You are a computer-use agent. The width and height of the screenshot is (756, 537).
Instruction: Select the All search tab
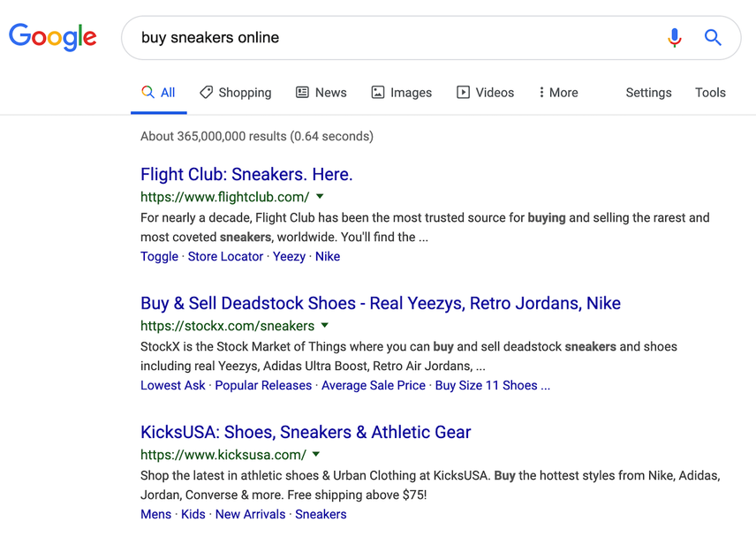[159, 92]
